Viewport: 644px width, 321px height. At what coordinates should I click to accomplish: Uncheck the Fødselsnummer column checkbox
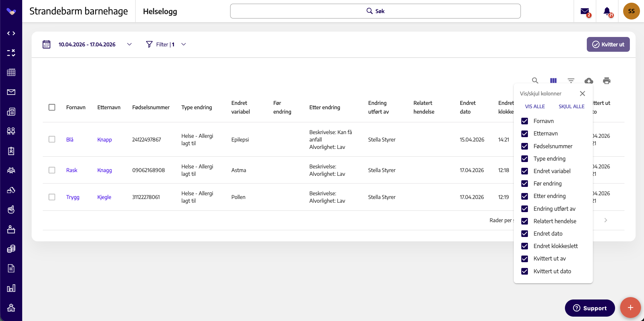(x=525, y=146)
